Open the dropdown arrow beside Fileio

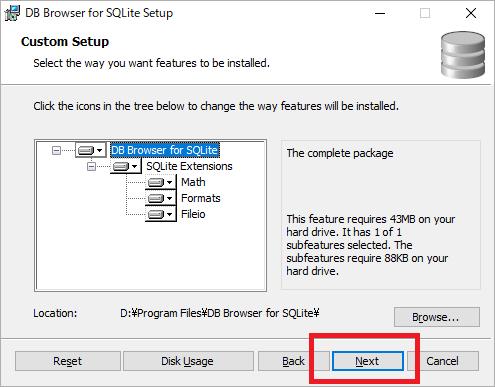click(x=169, y=214)
